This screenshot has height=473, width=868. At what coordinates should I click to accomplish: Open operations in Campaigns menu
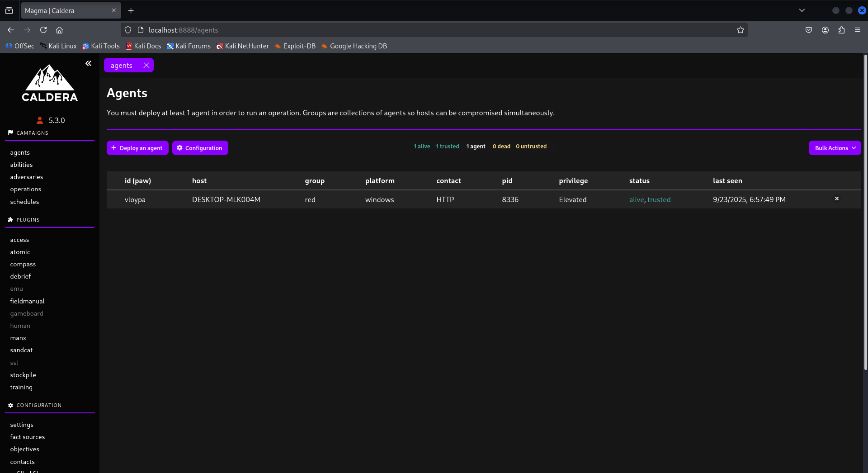click(x=26, y=189)
